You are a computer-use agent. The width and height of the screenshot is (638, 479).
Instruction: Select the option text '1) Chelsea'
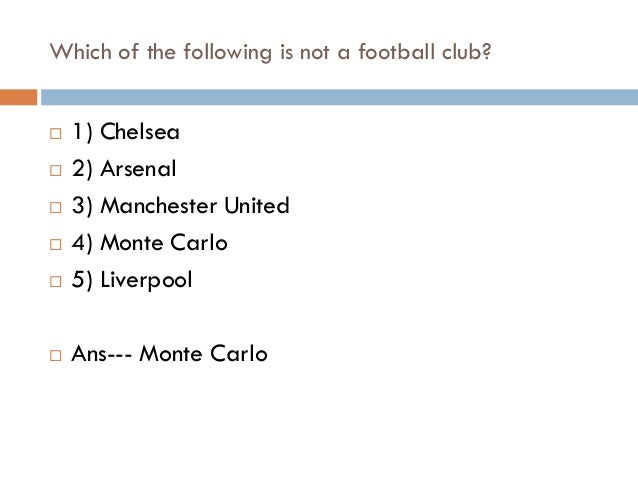(x=126, y=132)
